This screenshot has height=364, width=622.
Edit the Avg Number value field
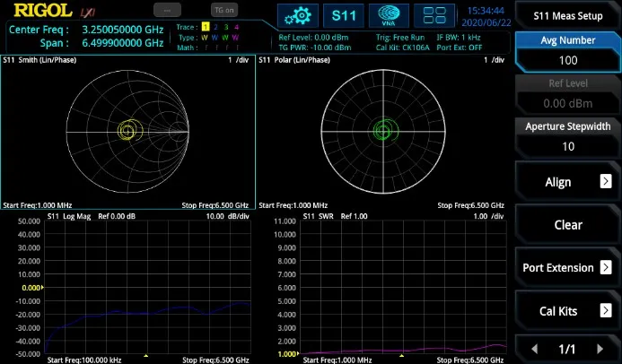(x=567, y=60)
